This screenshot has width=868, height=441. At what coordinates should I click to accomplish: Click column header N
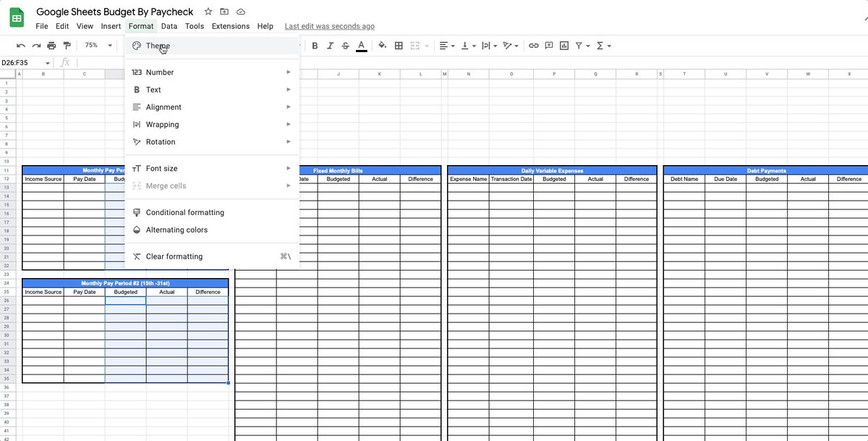point(469,74)
